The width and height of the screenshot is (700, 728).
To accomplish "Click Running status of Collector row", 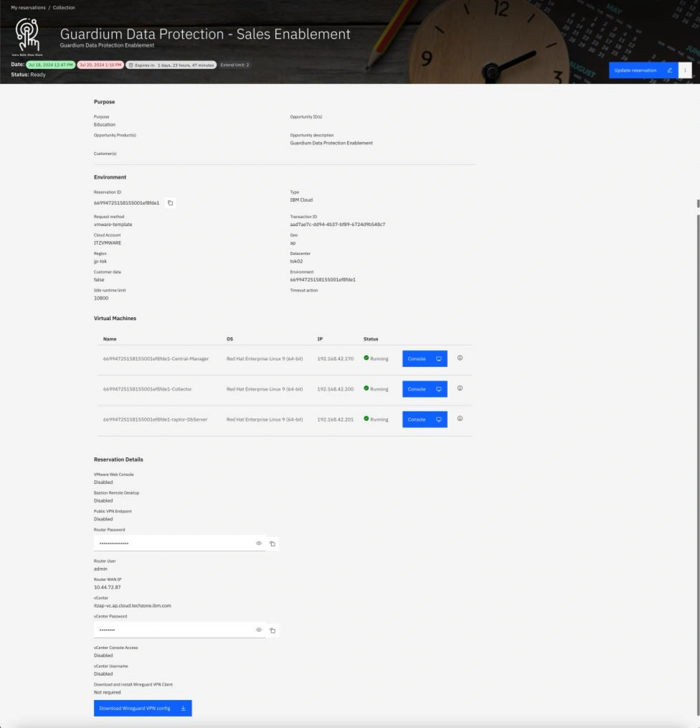I will point(376,389).
